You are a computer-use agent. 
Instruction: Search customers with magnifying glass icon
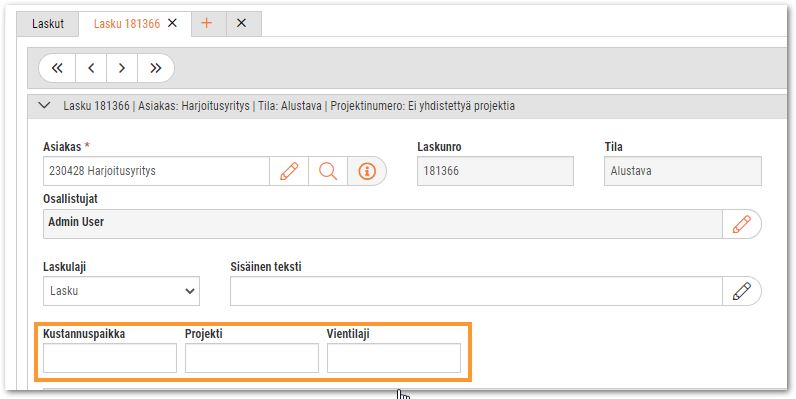coord(328,171)
